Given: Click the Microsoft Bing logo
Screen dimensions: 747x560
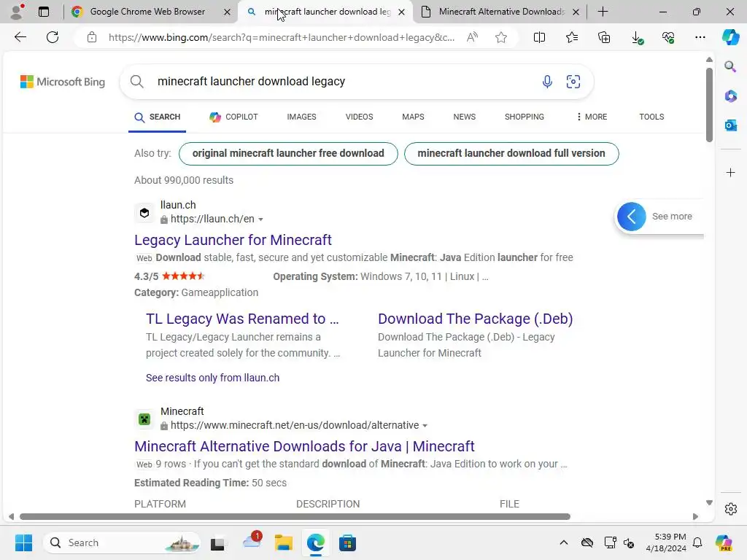Looking at the screenshot, I should 63,82.
